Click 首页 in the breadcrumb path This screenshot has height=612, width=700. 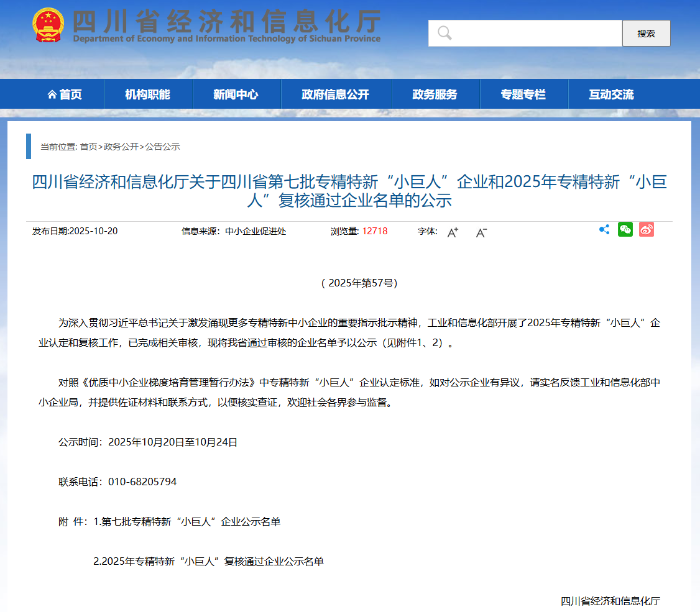pyautogui.click(x=88, y=147)
